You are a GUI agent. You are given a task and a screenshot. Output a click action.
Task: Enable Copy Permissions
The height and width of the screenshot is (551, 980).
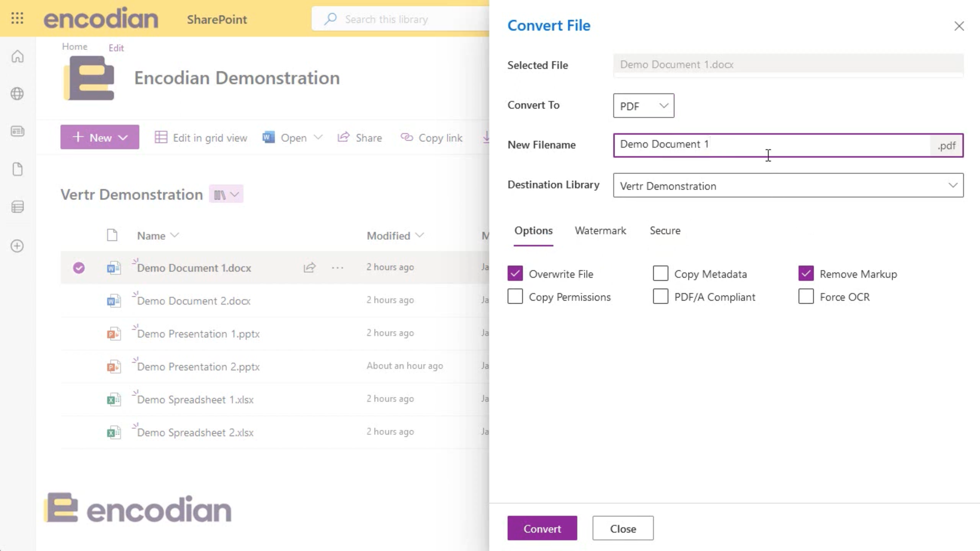515,297
